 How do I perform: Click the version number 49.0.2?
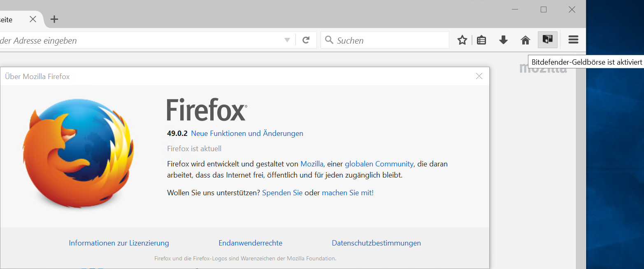(x=177, y=133)
